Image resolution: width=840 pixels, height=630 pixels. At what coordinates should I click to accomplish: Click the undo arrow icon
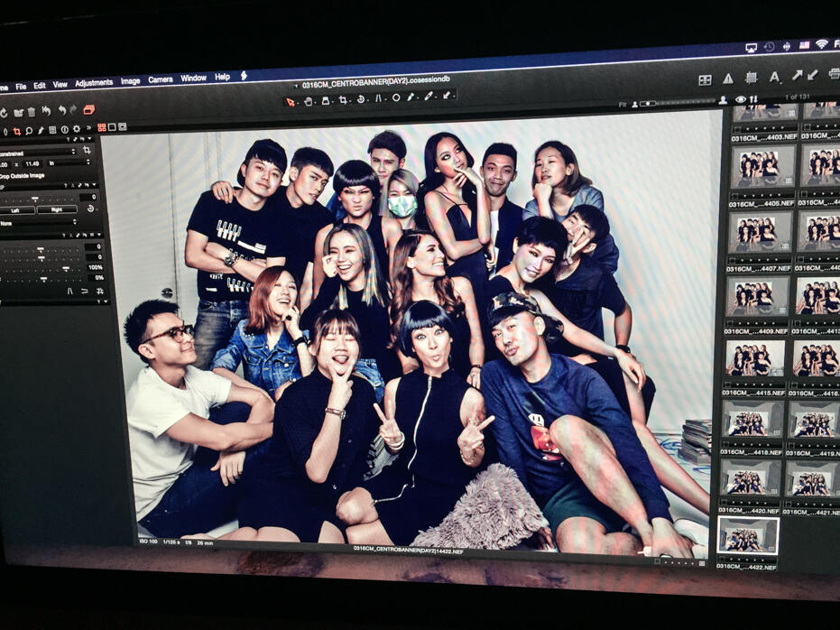pos(62,110)
